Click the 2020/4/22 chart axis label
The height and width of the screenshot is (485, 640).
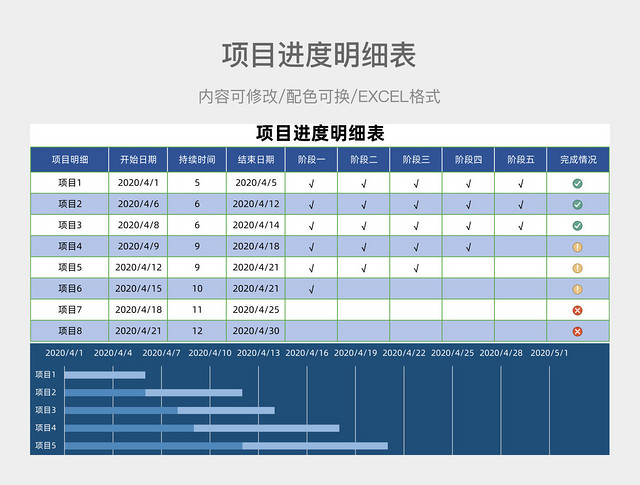[x=404, y=353]
